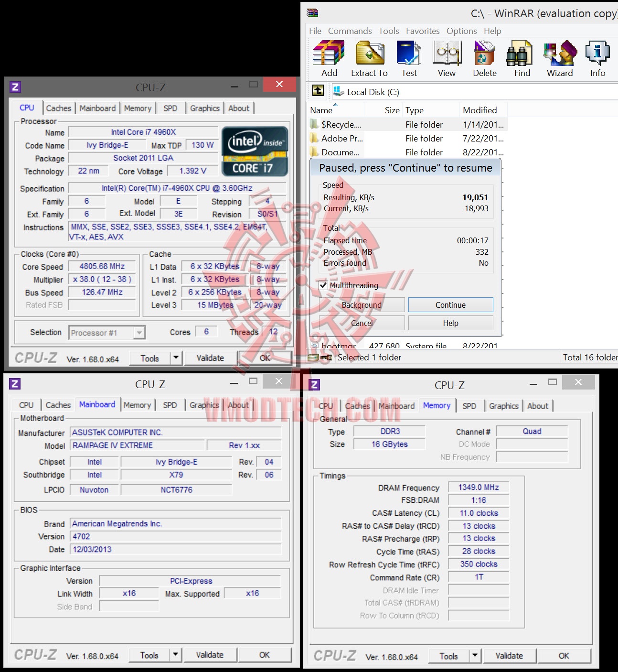
Task: Click OK in the Memory CPU-Z window
Action: tap(564, 656)
